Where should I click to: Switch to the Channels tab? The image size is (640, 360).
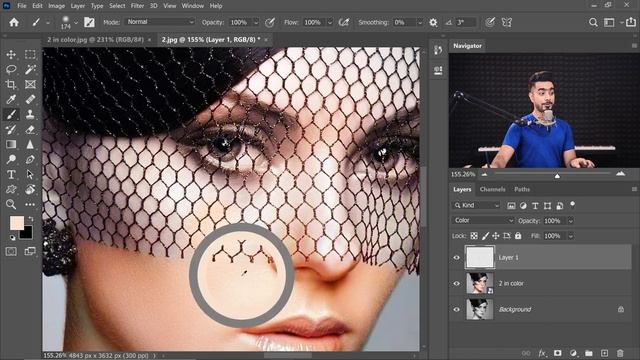point(492,189)
